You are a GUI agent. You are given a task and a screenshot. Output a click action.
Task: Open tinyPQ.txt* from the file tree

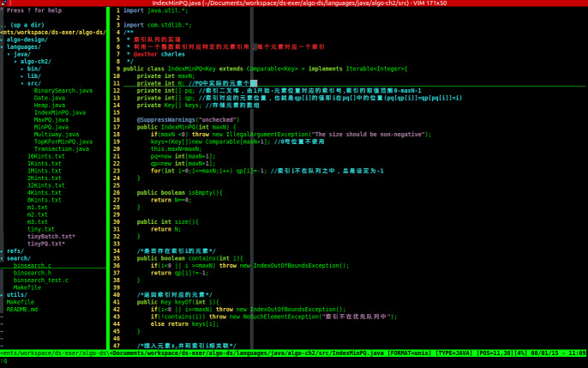[45, 244]
